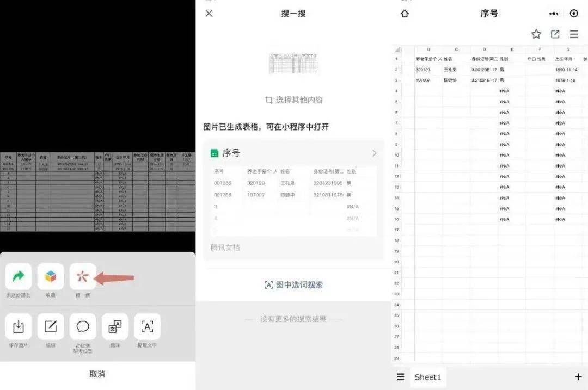Tap 取消 to cancel the share sheet
588x390 pixels.
click(x=97, y=374)
